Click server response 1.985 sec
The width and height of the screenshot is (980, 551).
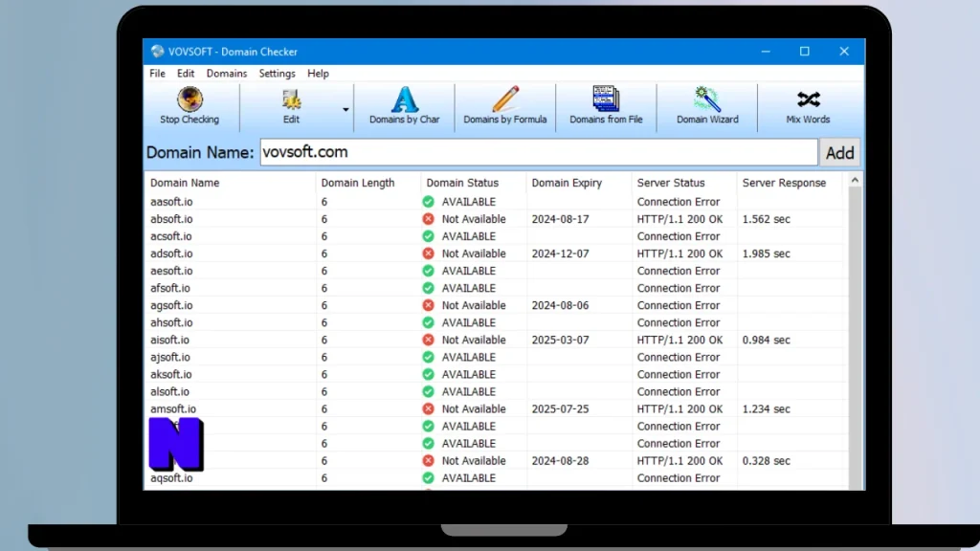[x=767, y=253]
